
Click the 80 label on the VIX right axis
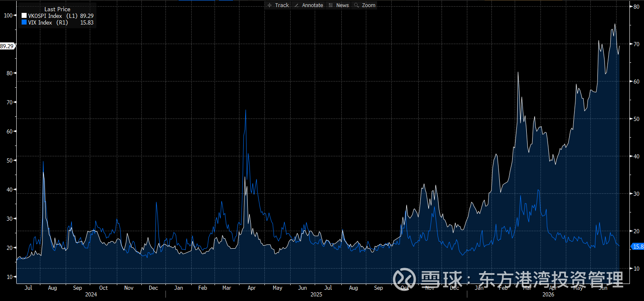(x=636, y=6)
